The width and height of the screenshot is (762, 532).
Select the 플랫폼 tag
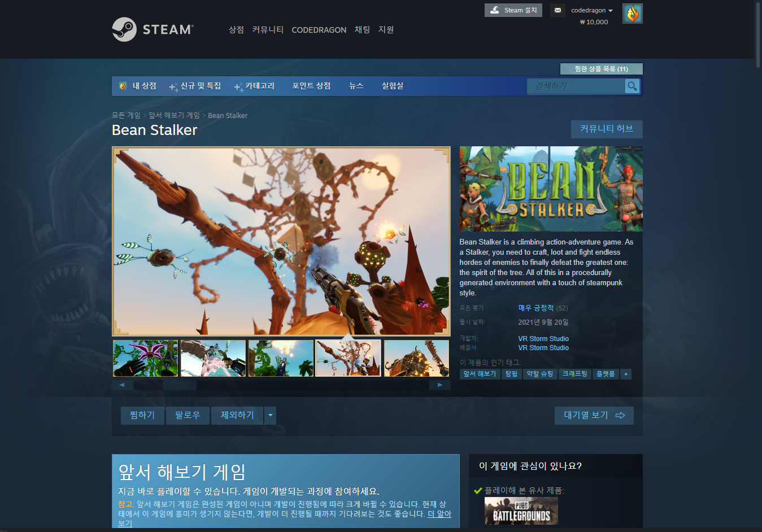point(606,374)
